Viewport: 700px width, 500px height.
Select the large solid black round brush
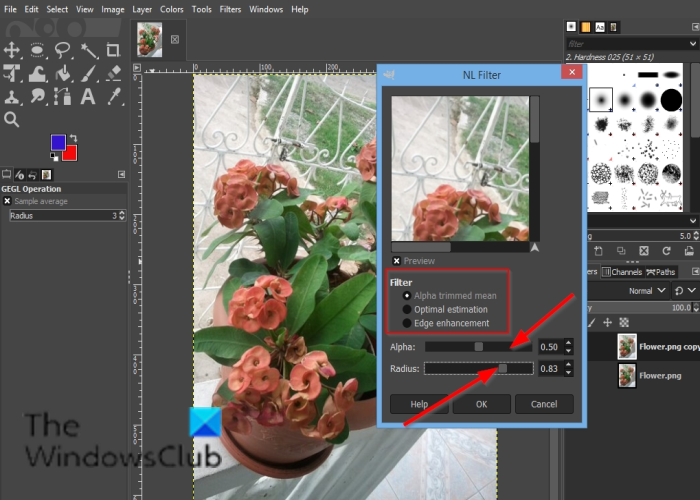(x=671, y=100)
